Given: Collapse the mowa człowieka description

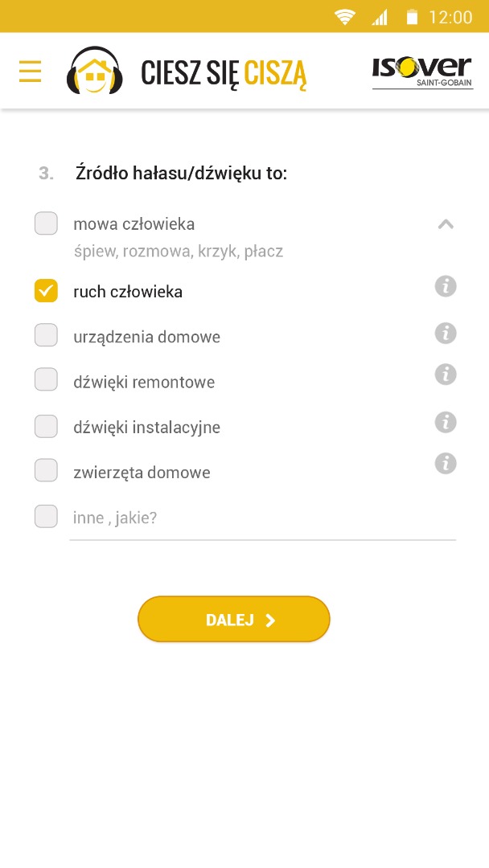Looking at the screenshot, I should click(446, 225).
